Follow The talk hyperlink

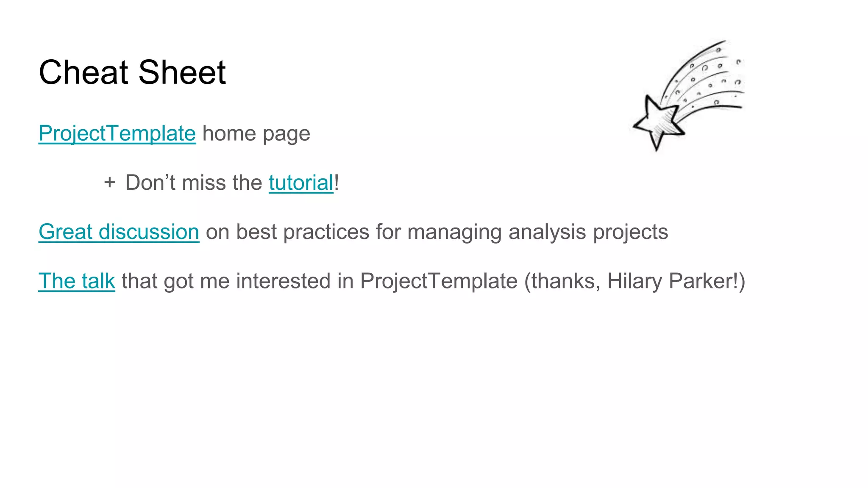click(77, 281)
